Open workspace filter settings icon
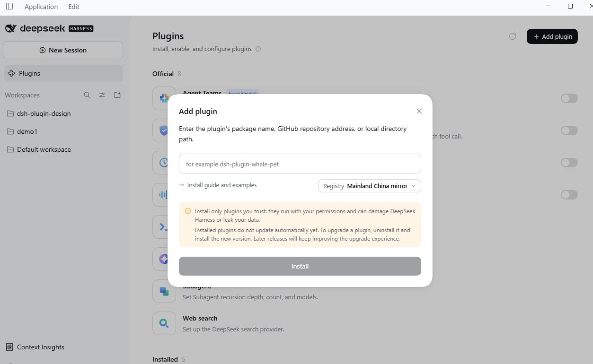Viewport: 593px width, 364px height. click(102, 95)
